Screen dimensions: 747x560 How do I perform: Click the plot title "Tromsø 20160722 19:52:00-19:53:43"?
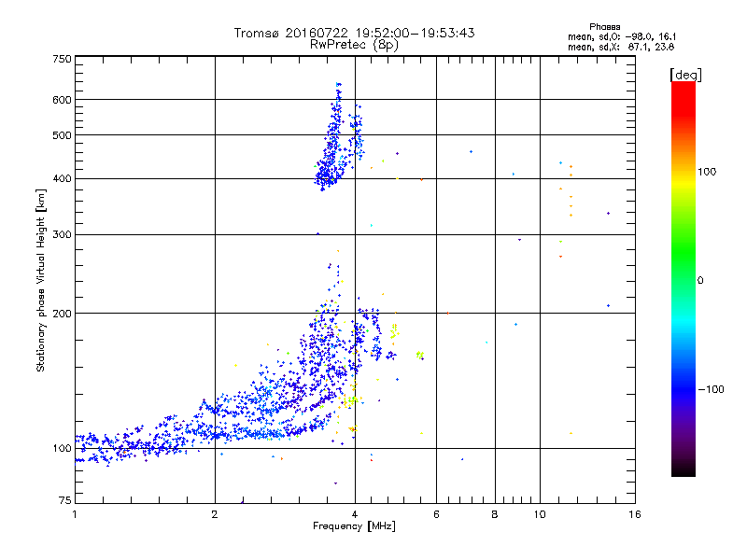tap(354, 33)
